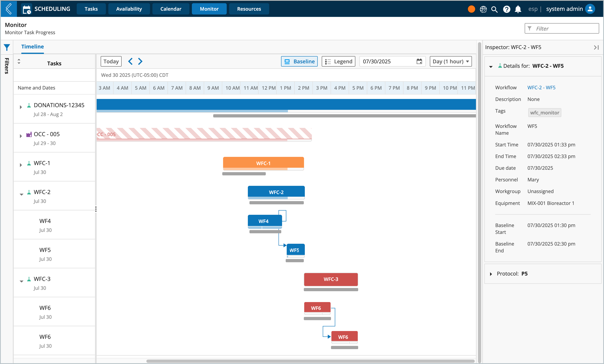Click in the Filter input field
604x364 pixels.
click(562, 28)
